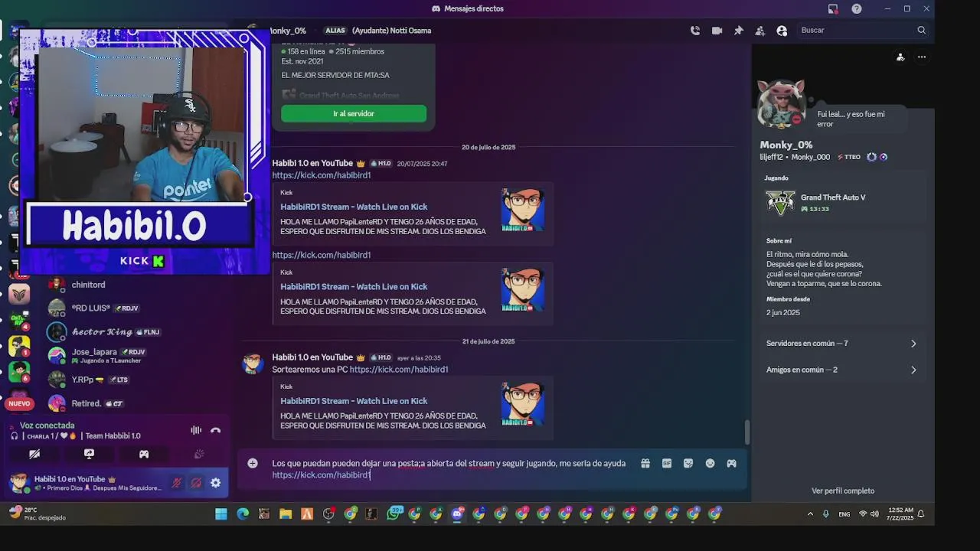Open 'HabibiRD1 Stream - Watch Live on Kick' under 21 de julio
Image resolution: width=980 pixels, height=551 pixels.
354,401
